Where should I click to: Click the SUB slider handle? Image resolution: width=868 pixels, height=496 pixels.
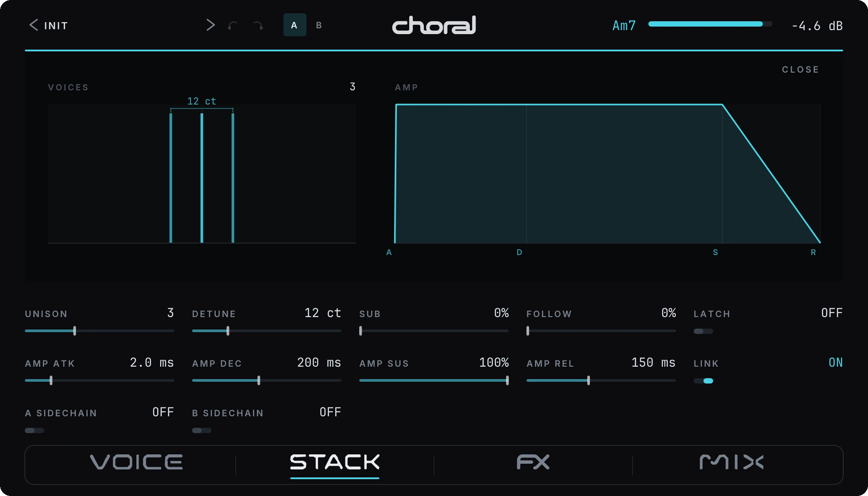coord(360,331)
